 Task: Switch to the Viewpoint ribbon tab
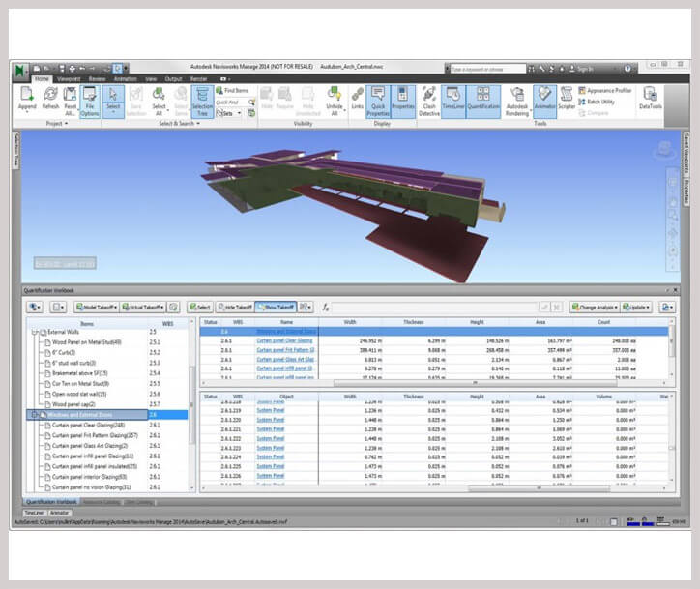point(69,79)
